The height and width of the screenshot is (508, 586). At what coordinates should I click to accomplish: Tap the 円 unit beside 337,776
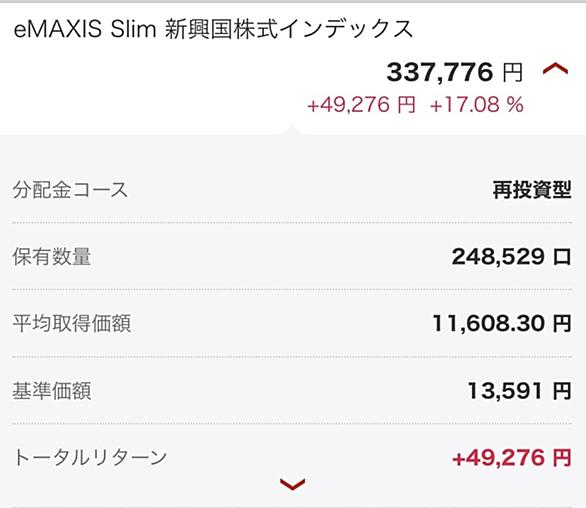512,73
